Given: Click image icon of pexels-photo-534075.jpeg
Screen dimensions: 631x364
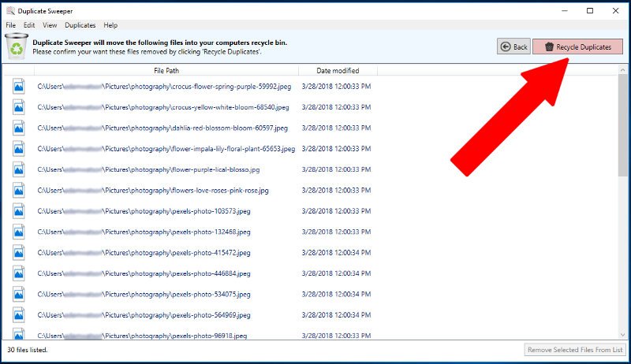Looking at the screenshot, I should [18, 295].
